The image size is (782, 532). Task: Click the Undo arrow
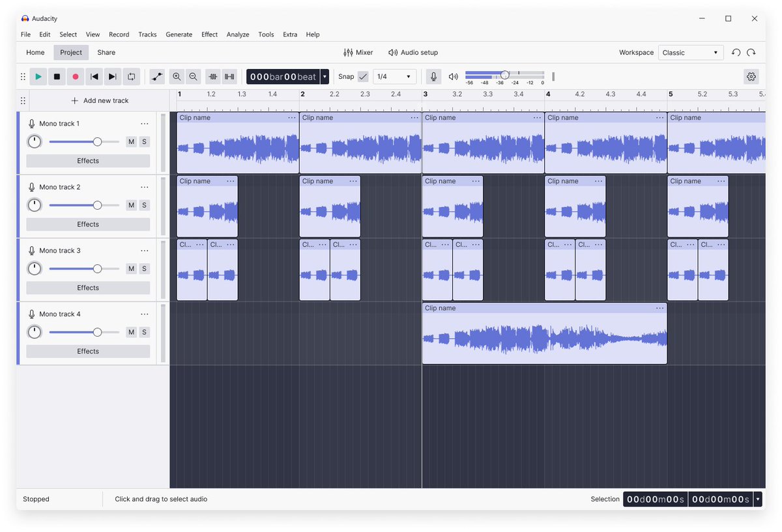736,53
